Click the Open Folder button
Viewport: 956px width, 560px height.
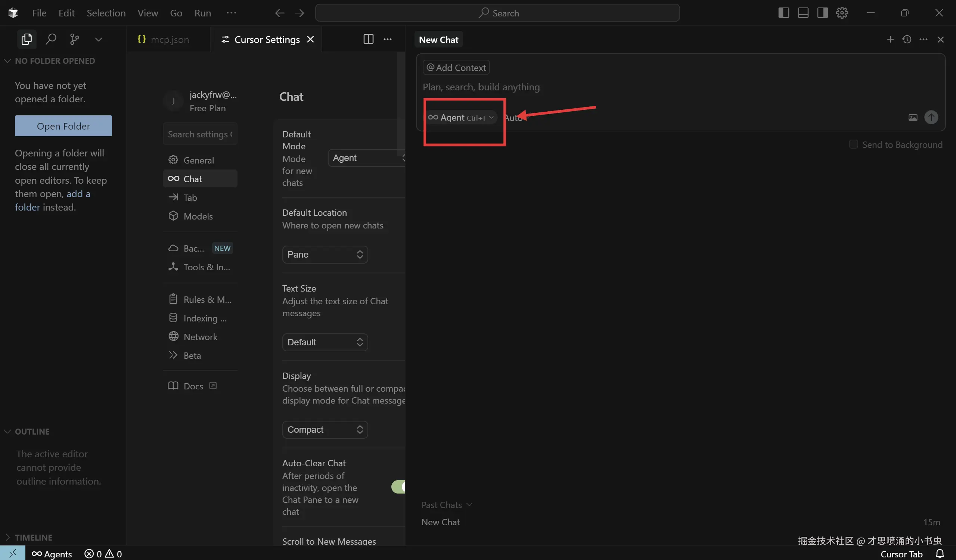(x=63, y=126)
